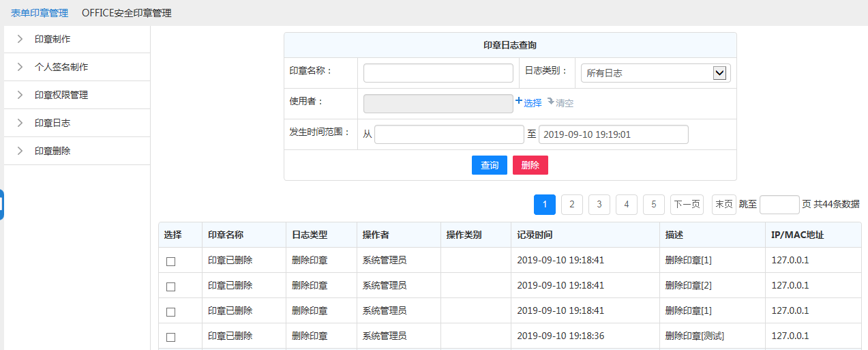The image size is (868, 350).
Task: Check the first log row checkbox
Action: (x=171, y=261)
